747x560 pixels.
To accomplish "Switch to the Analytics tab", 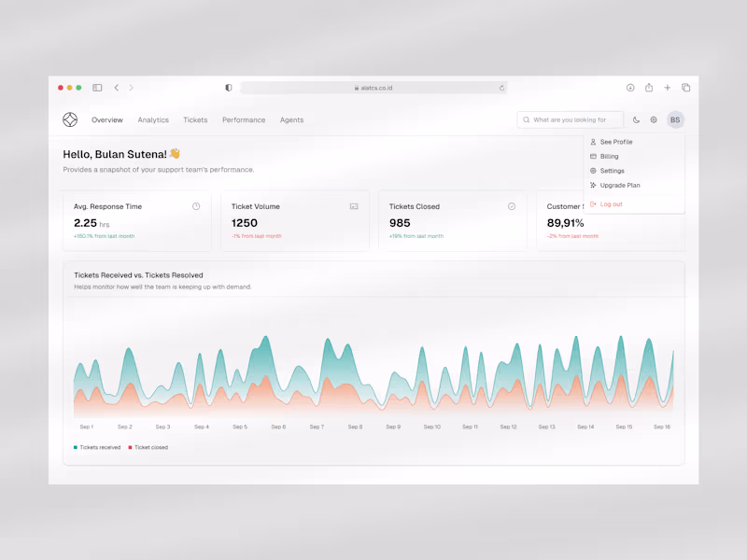I will tap(153, 119).
